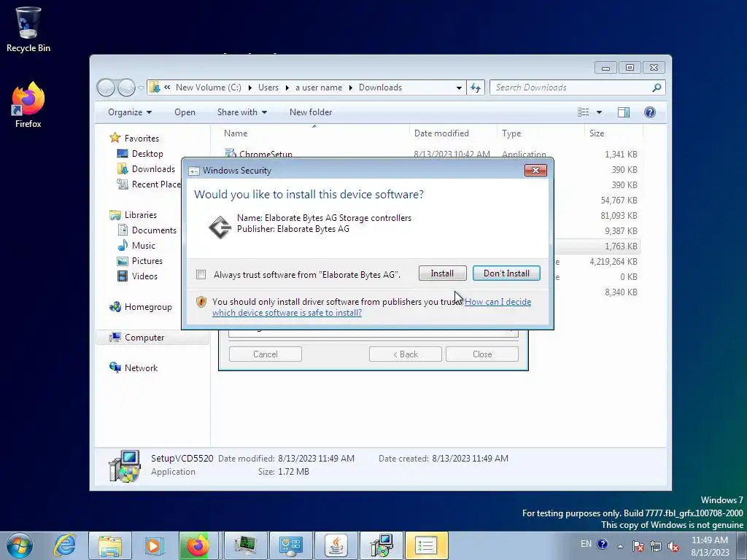
Task: Sort files by Date modified column
Action: pos(452,133)
